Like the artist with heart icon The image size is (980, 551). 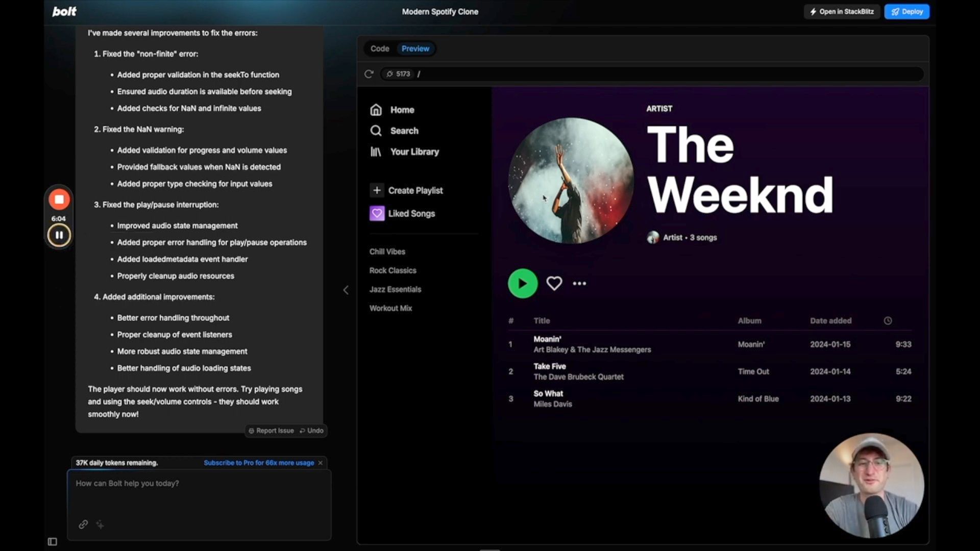click(554, 283)
